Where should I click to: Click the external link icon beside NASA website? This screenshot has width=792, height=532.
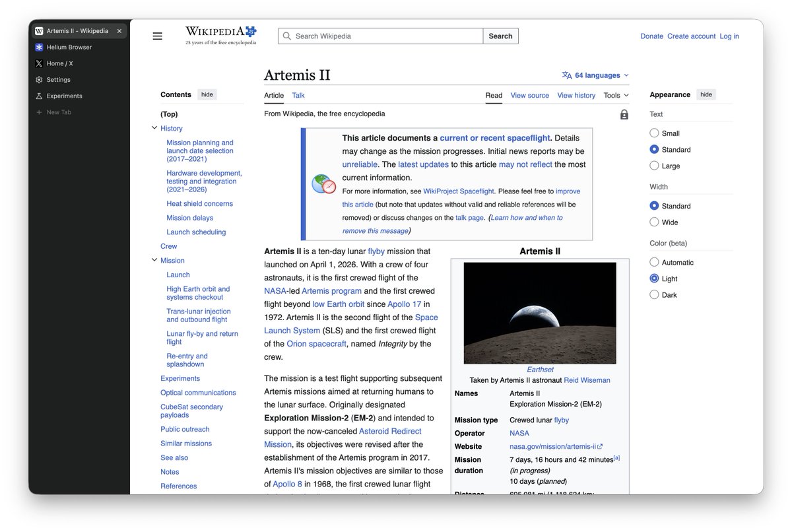pos(600,447)
